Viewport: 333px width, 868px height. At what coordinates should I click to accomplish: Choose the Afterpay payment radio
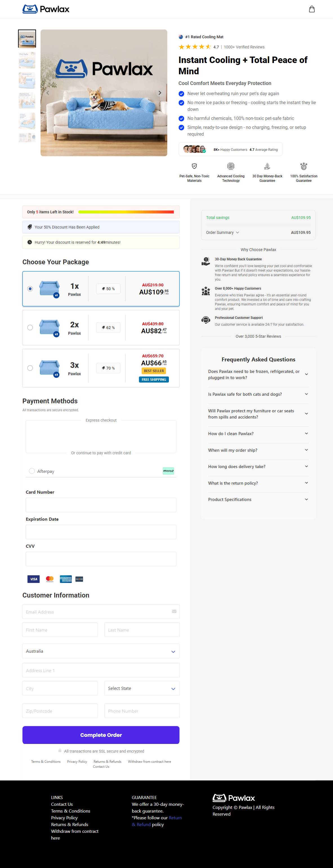(x=32, y=471)
